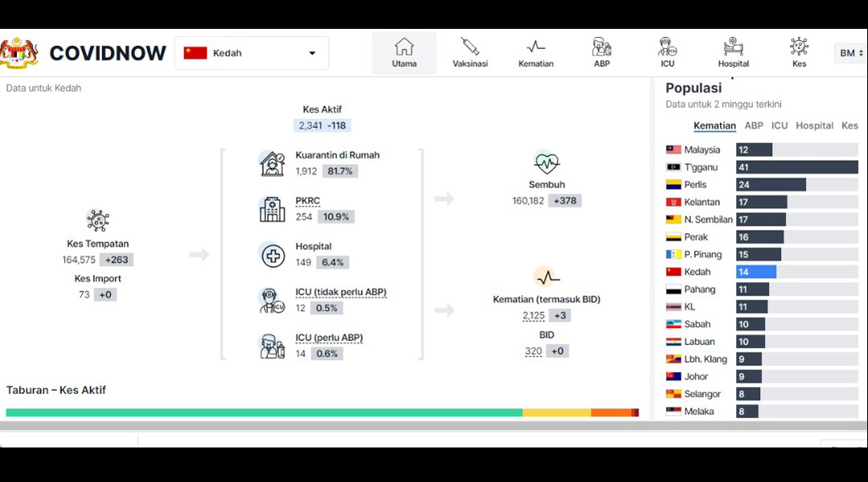Click the Sabah flag in ranking list
The height and width of the screenshot is (482, 868).
coord(674,325)
